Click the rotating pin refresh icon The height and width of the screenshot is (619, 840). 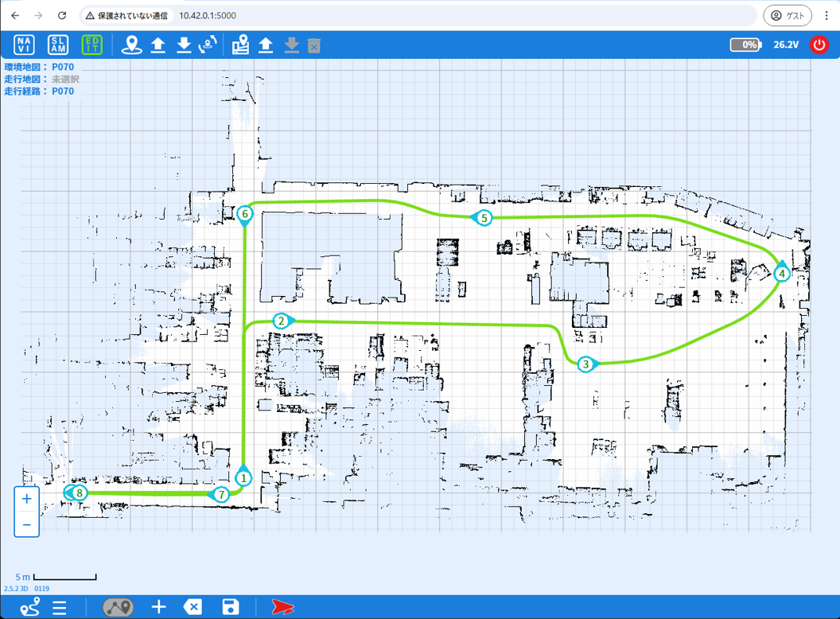208,45
